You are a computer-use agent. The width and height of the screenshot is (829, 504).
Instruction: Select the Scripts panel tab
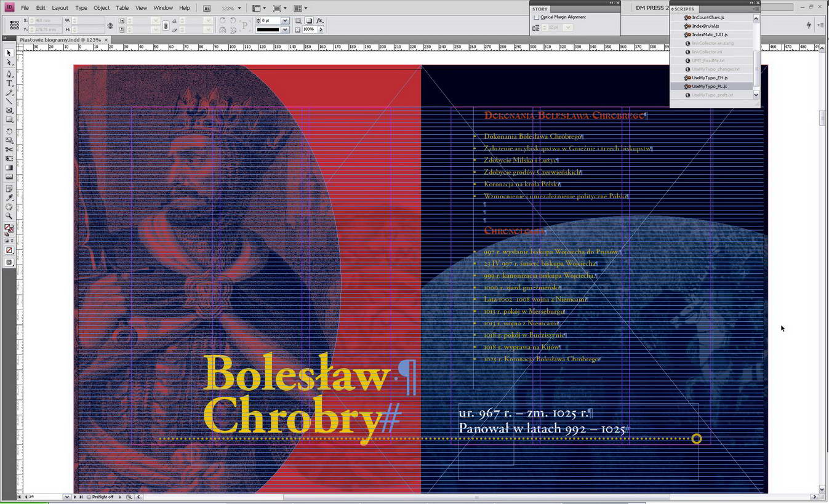coord(683,9)
